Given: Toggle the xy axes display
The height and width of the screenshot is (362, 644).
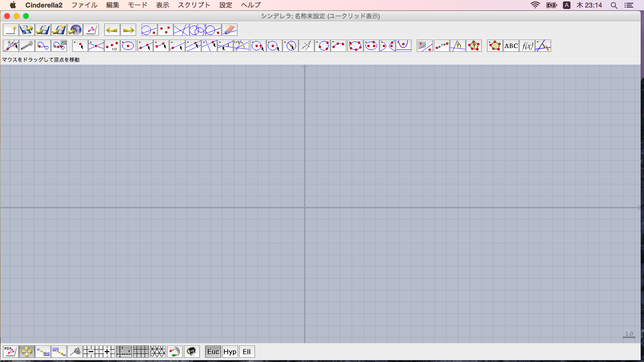Looking at the screenshot, I should (124, 352).
